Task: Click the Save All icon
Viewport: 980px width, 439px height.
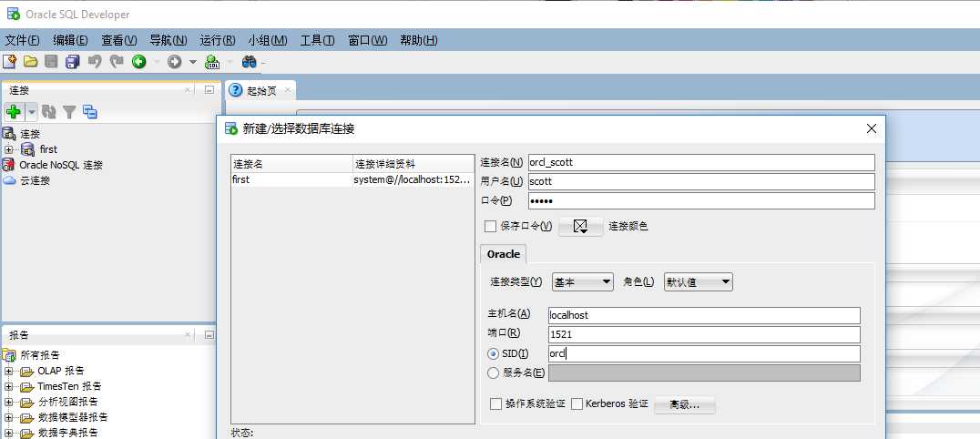Action: coord(73,61)
